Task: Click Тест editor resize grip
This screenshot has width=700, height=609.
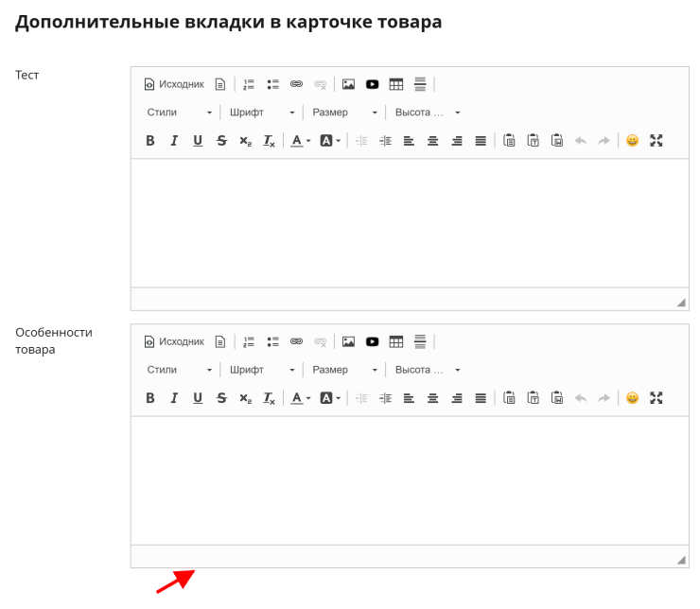Action: tap(681, 303)
